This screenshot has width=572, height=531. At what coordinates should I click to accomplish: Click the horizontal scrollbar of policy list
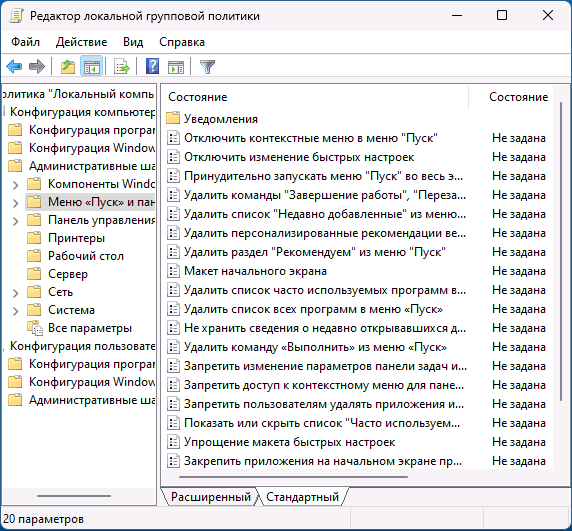pyautogui.click(x=293, y=477)
